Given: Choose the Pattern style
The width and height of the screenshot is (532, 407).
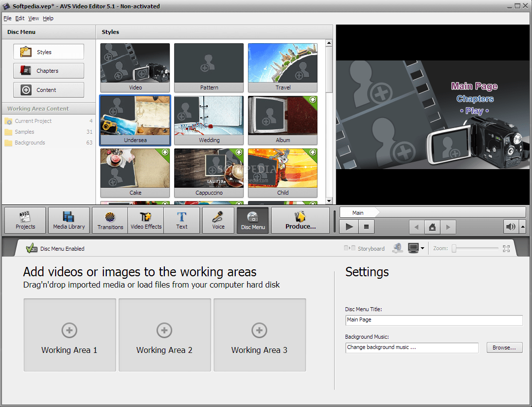Looking at the screenshot, I should tap(209, 67).
